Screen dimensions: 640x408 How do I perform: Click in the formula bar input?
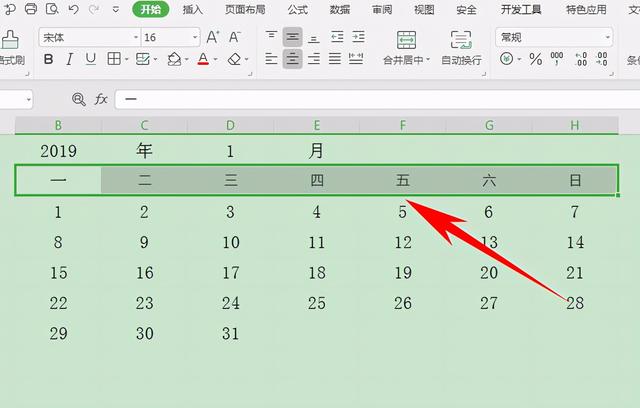click(x=378, y=99)
